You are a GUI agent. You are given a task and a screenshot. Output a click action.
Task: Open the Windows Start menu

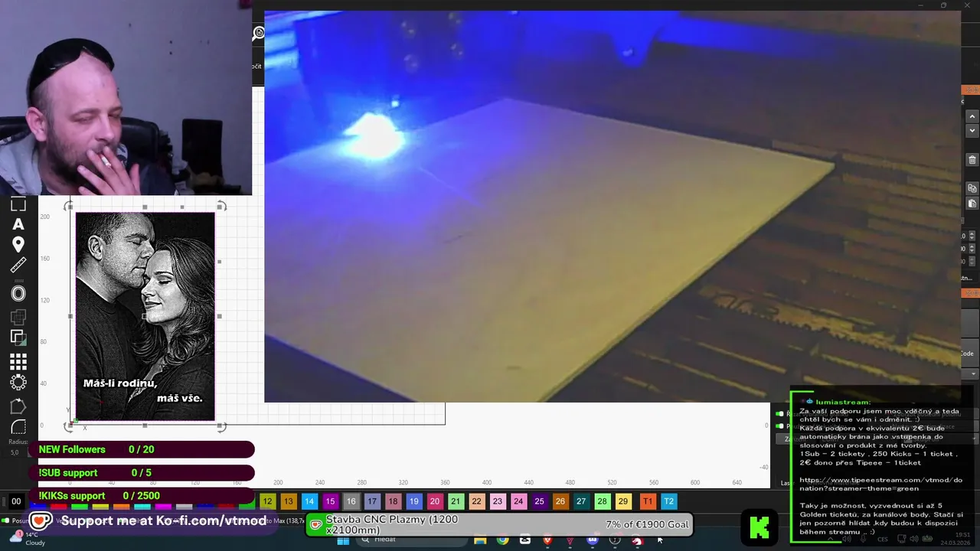[x=343, y=540]
